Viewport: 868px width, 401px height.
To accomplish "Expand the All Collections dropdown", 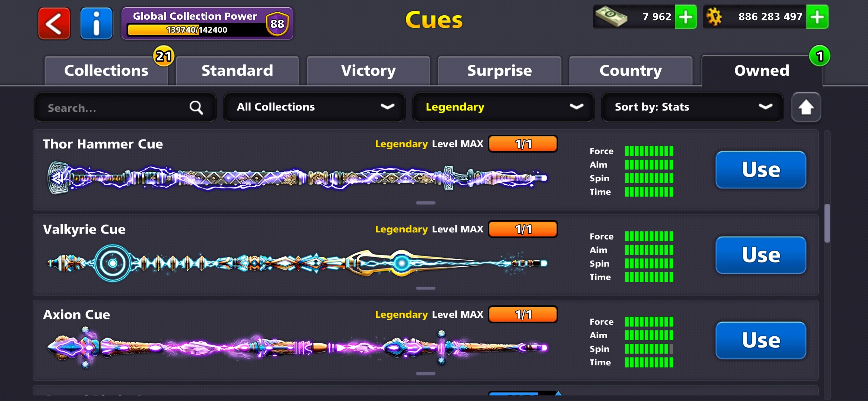I will tap(314, 107).
